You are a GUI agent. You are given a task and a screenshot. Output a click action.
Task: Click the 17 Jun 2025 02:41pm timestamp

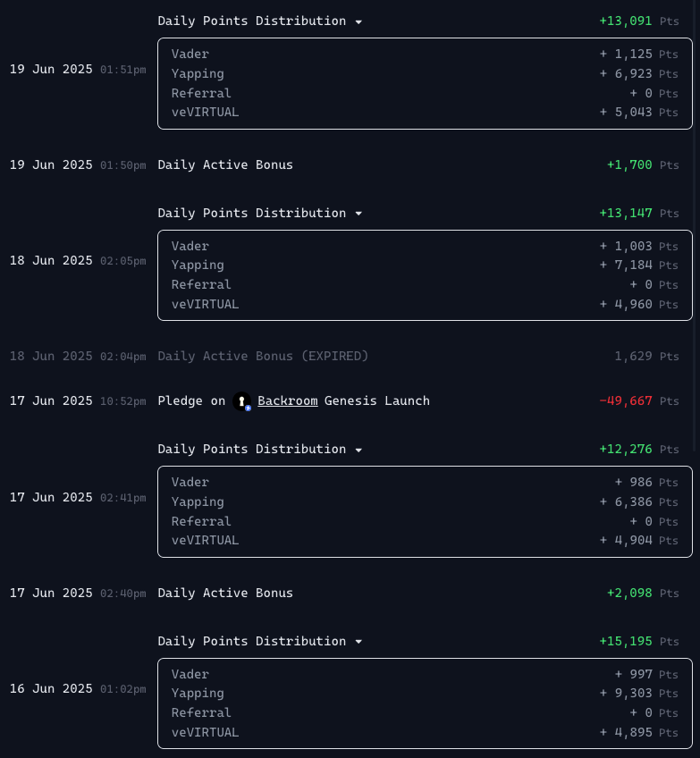78,497
